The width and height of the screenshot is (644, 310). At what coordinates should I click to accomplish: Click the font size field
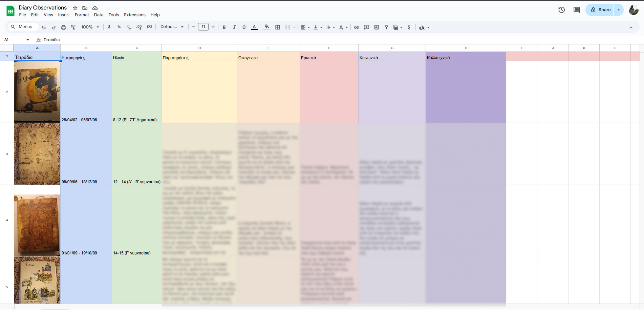(x=203, y=27)
